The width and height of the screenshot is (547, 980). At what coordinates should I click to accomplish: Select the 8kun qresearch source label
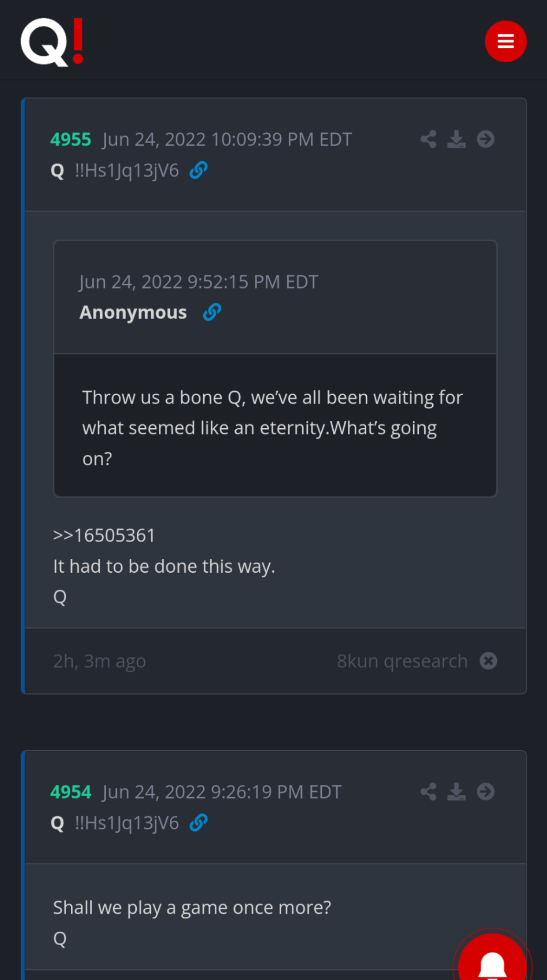[402, 661]
